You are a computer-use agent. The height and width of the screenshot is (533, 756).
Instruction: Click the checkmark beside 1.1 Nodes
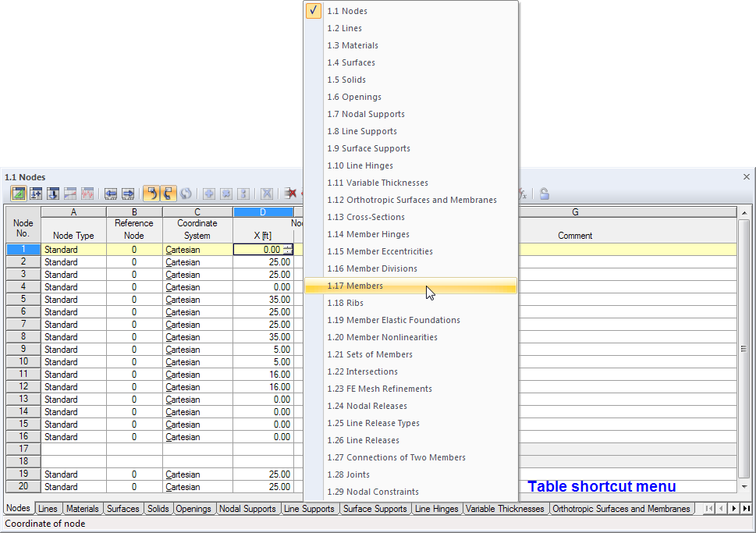coord(313,11)
